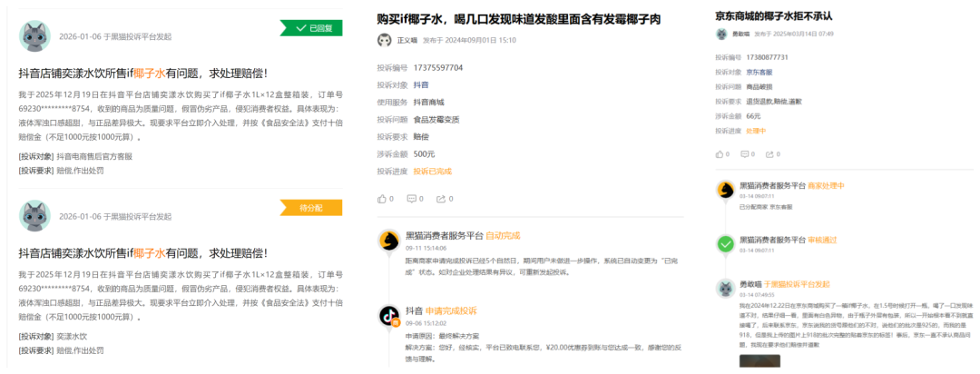Click the 食品发霉变质 issue value
The width and height of the screenshot is (980, 374).
436,120
